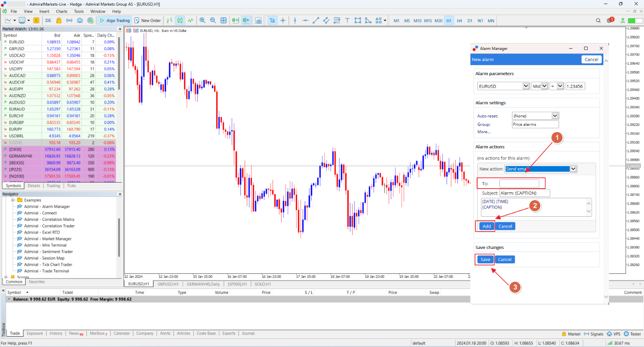Click More... link in Alarm settings
The image size is (644, 347).
click(484, 132)
